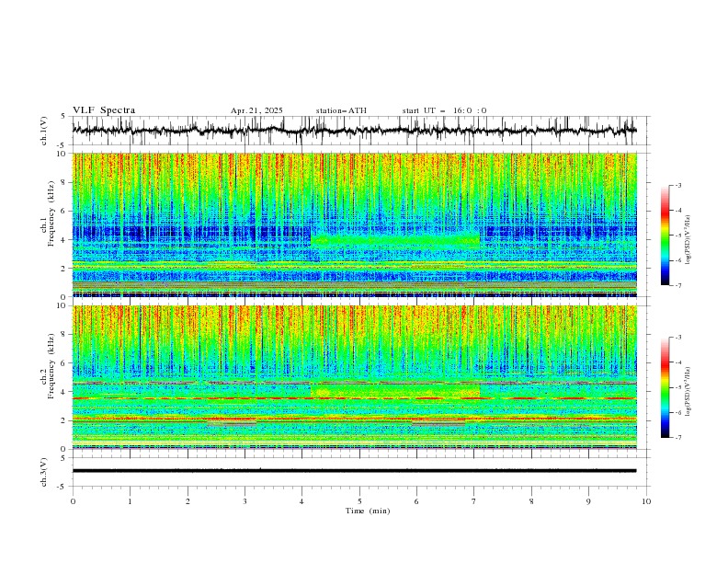Click time axis tick label "3"
The width and height of the screenshot is (728, 563).
[245, 501]
